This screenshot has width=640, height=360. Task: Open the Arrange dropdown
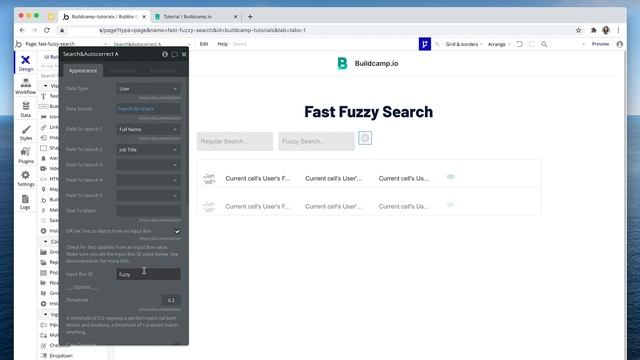point(499,44)
